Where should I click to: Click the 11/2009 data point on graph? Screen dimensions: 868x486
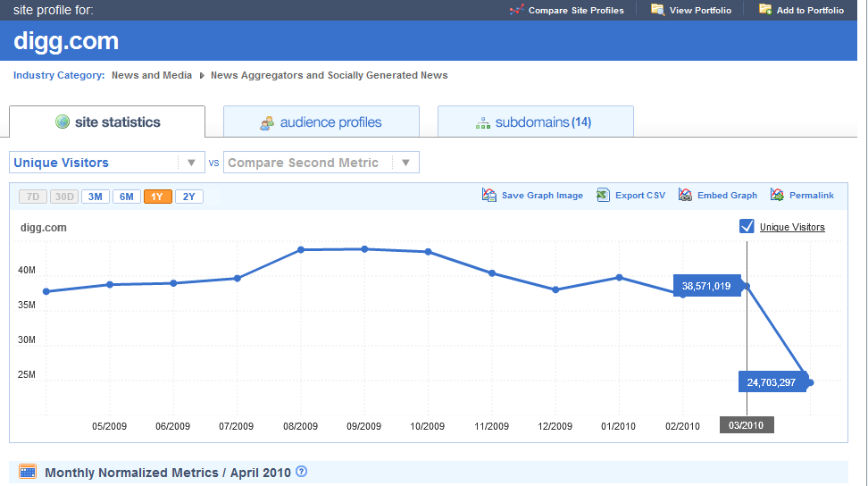pyautogui.click(x=492, y=273)
